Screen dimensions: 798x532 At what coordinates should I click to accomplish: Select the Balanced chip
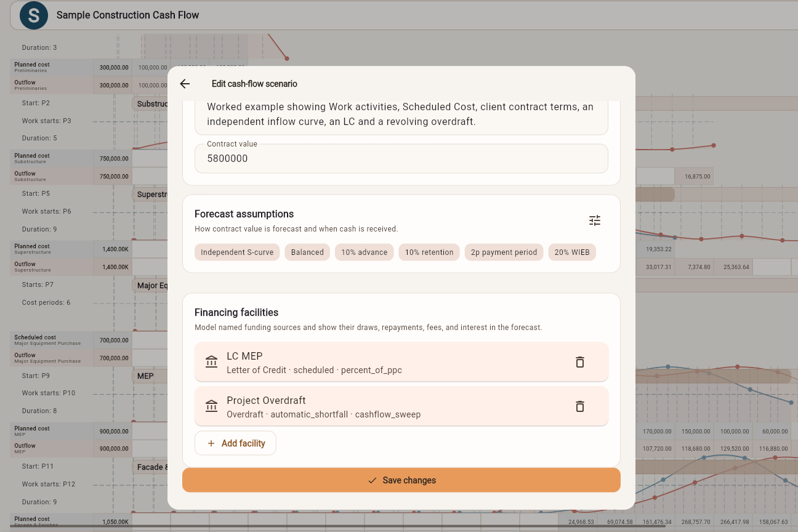[x=307, y=252]
